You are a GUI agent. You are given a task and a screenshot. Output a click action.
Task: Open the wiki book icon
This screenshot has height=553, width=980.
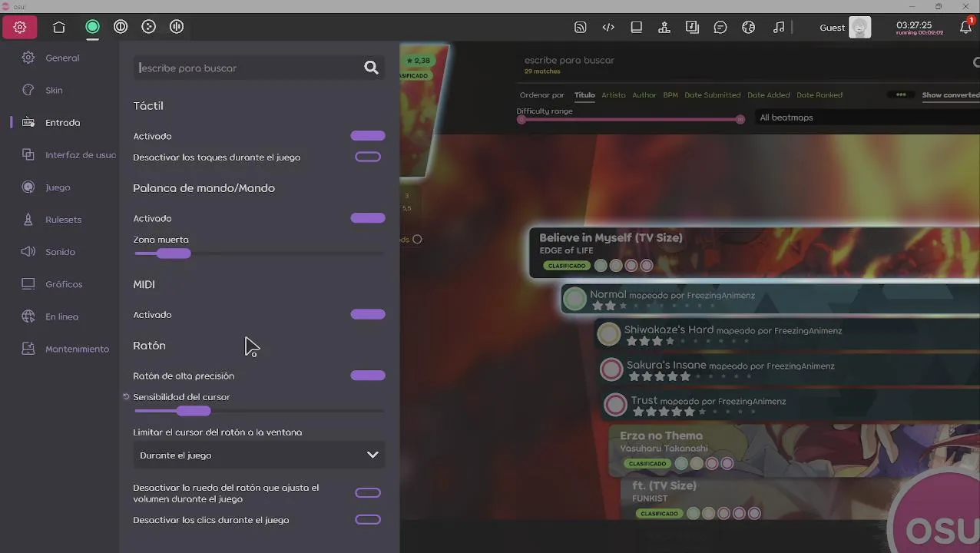click(x=637, y=28)
